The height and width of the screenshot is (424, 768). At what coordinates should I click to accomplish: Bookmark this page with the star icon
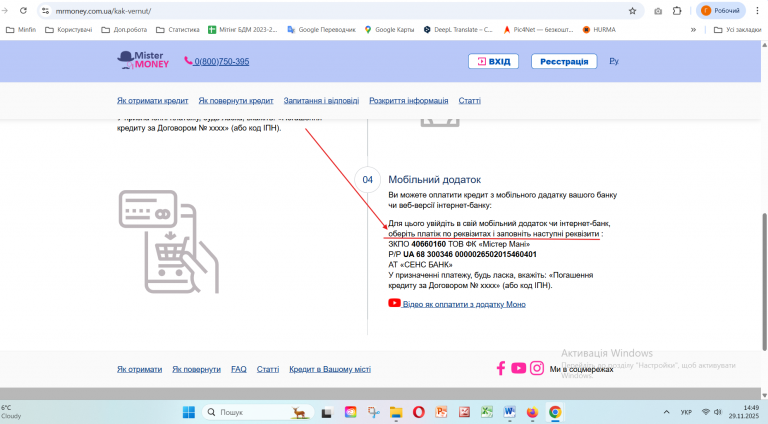point(632,11)
